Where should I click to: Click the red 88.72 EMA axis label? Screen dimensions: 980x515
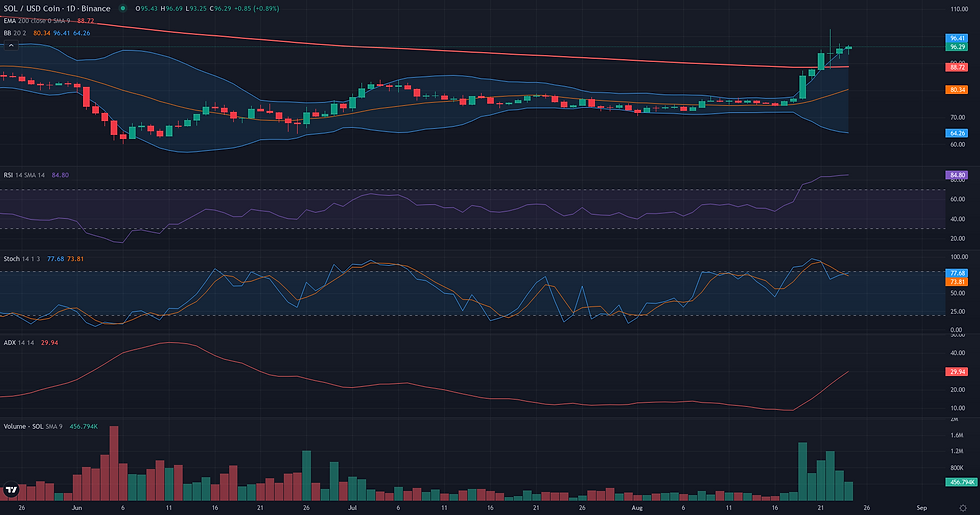click(x=957, y=67)
